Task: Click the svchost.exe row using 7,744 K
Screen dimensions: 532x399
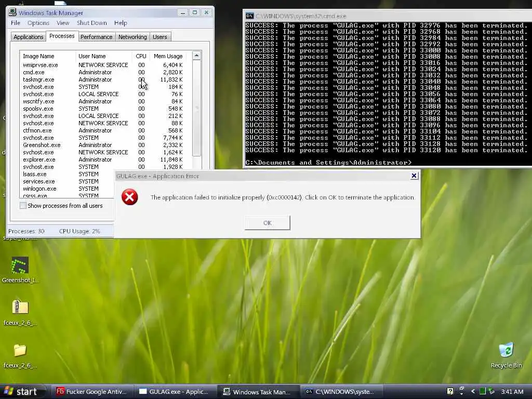Action: tap(103, 138)
